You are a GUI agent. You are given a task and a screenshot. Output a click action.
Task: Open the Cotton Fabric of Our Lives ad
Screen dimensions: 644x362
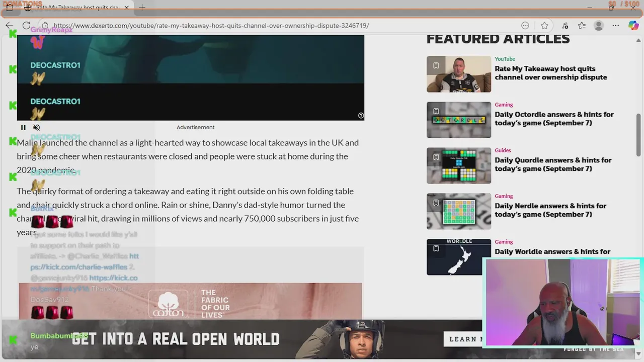point(190,301)
